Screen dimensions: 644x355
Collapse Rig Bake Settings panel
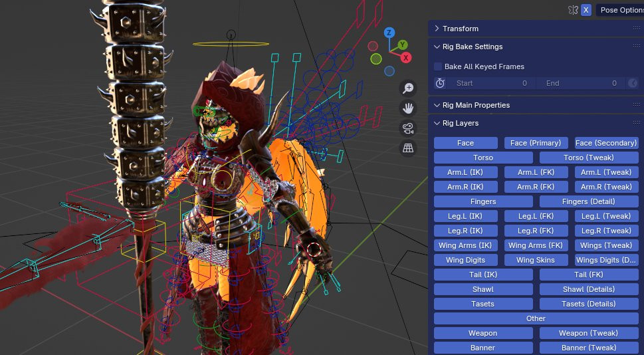(437, 47)
